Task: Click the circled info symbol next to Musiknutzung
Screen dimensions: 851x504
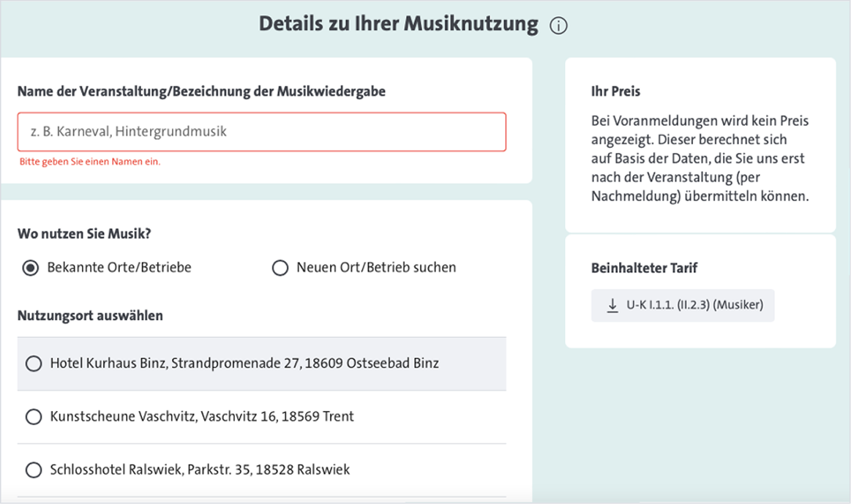Action: pos(558,24)
